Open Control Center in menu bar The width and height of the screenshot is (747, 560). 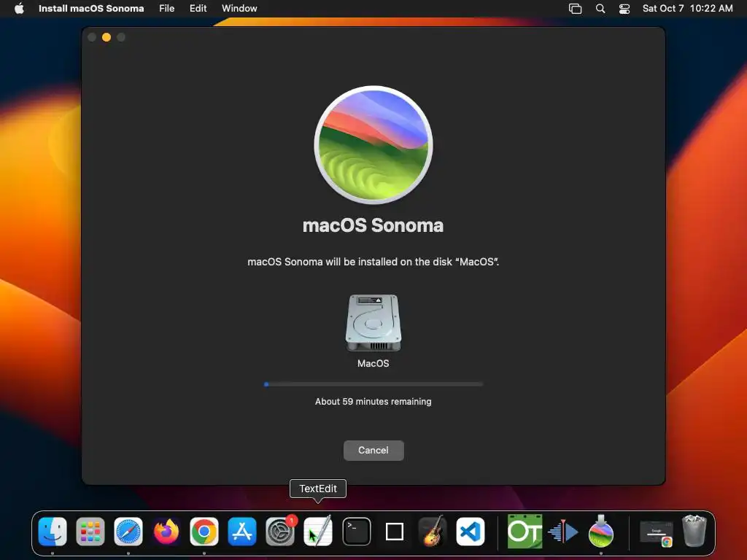(624, 9)
